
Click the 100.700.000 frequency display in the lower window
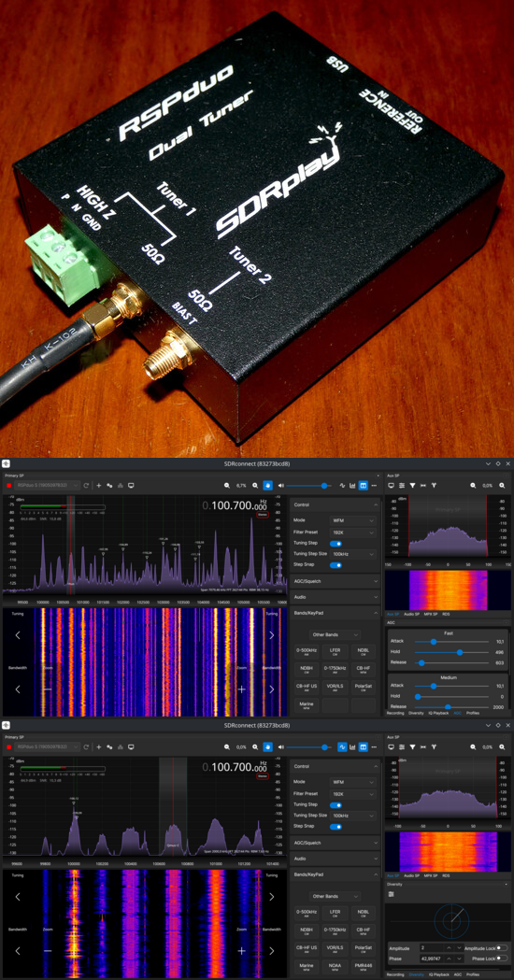235,767
